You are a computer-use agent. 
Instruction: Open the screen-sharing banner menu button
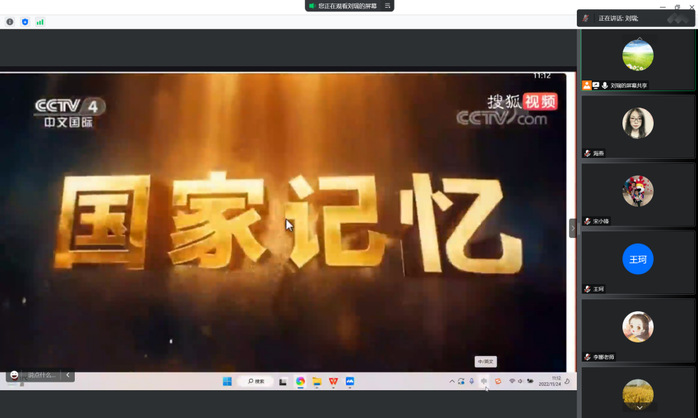[388, 6]
